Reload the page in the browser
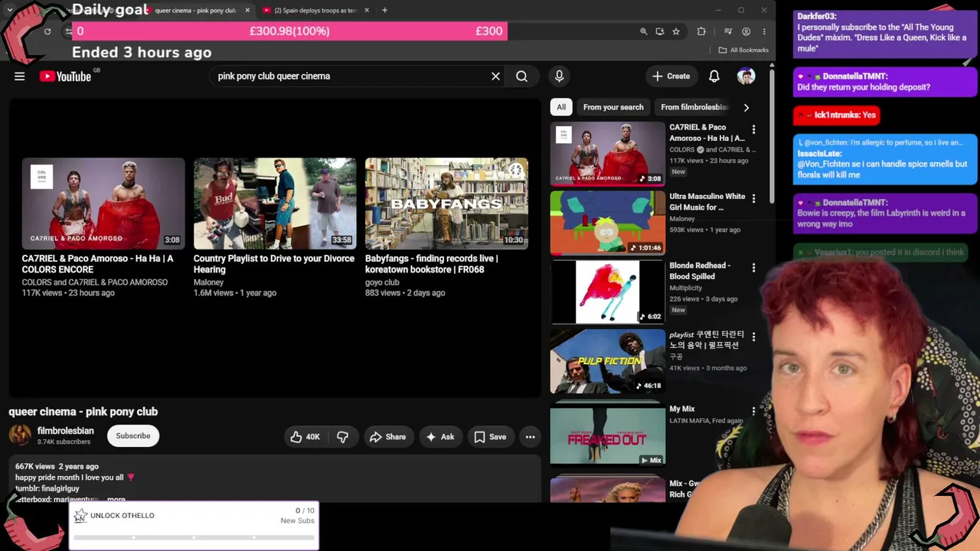980x551 pixels. (x=47, y=31)
